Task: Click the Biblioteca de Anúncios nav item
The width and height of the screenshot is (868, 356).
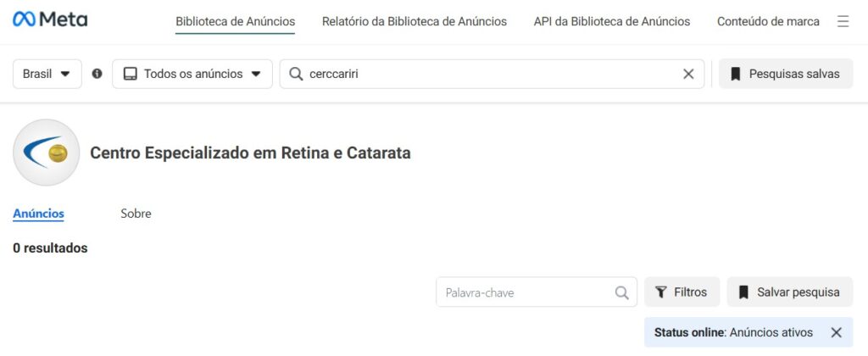Action: [236, 21]
